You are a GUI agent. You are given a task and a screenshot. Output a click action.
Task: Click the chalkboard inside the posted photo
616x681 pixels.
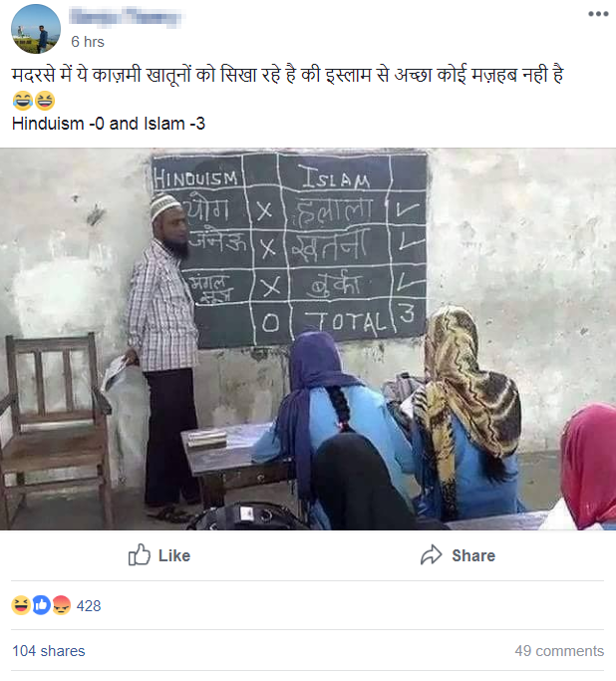[289, 249]
